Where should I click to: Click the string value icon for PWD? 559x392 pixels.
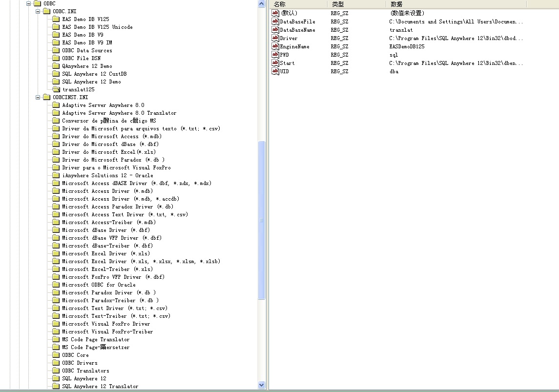pyautogui.click(x=275, y=55)
